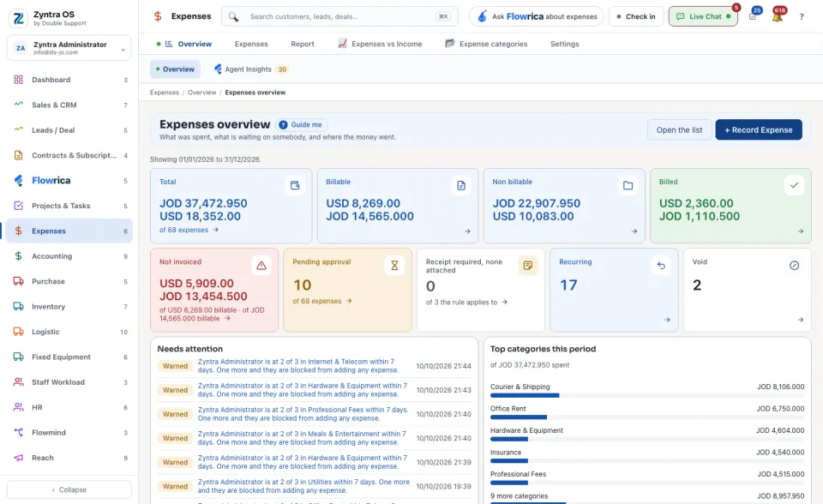Click the Guide me button

tap(301, 125)
